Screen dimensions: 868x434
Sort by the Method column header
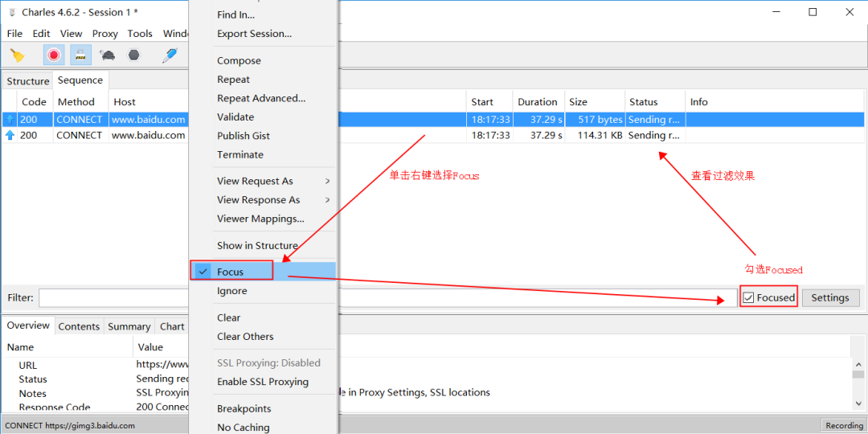[x=81, y=102]
